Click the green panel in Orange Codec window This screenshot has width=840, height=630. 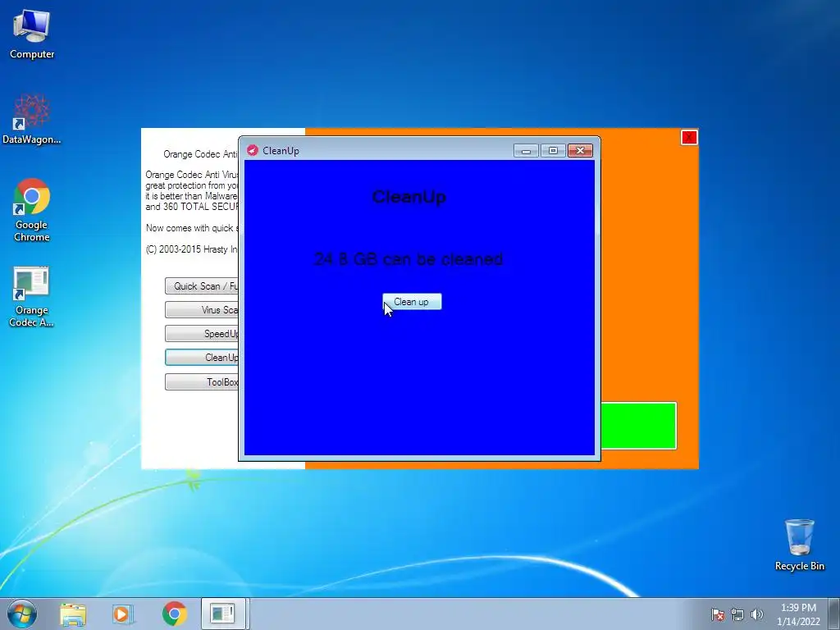638,426
